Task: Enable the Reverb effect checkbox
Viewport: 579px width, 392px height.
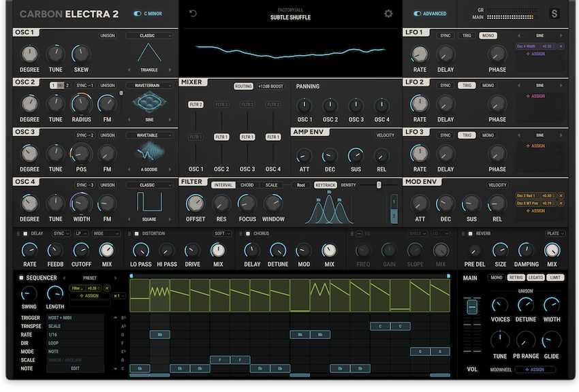Action: point(471,234)
